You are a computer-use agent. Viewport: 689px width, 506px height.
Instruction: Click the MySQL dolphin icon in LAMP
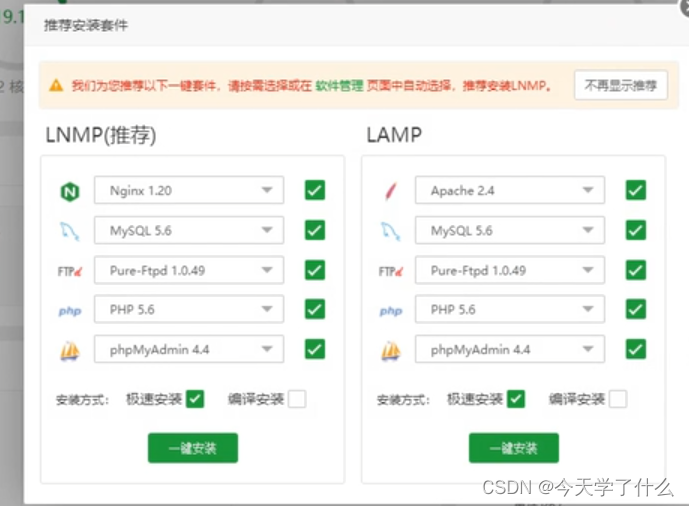(390, 231)
